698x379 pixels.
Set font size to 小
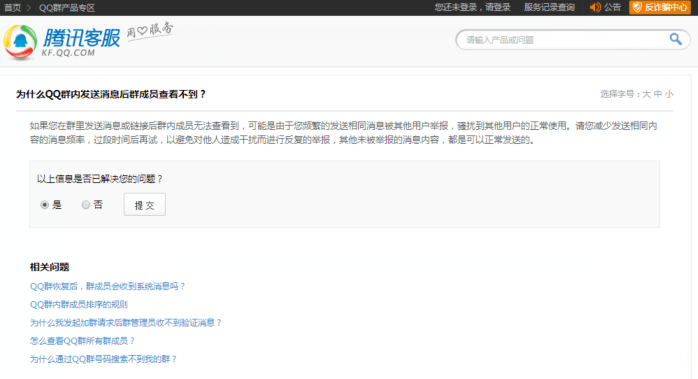669,94
